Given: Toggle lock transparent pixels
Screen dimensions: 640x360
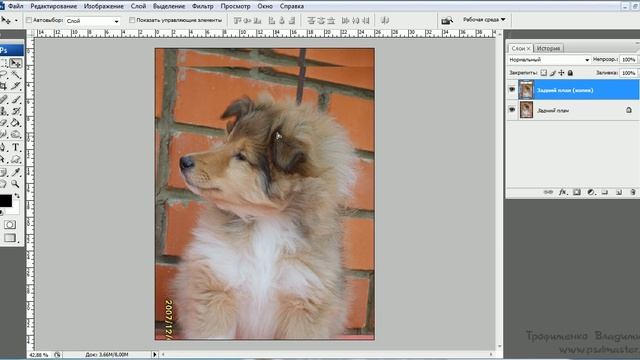Looking at the screenshot, I should (543, 73).
